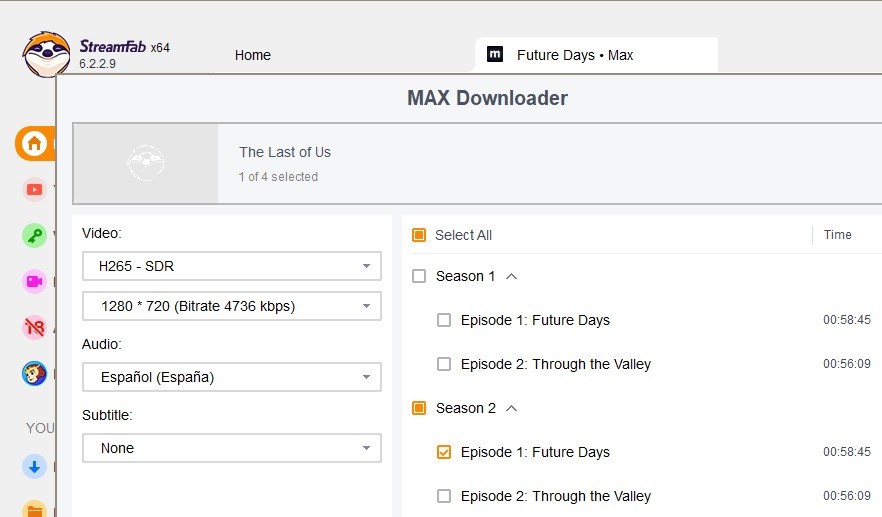This screenshot has width=882, height=517.
Task: Click the Season 2 label
Action: [466, 408]
